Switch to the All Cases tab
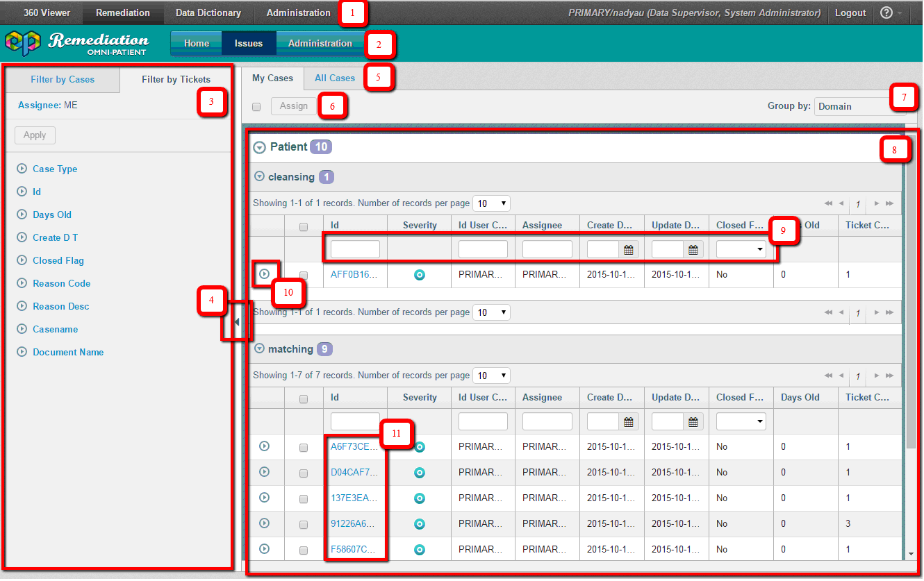This screenshot has height=581, width=924. [335, 78]
